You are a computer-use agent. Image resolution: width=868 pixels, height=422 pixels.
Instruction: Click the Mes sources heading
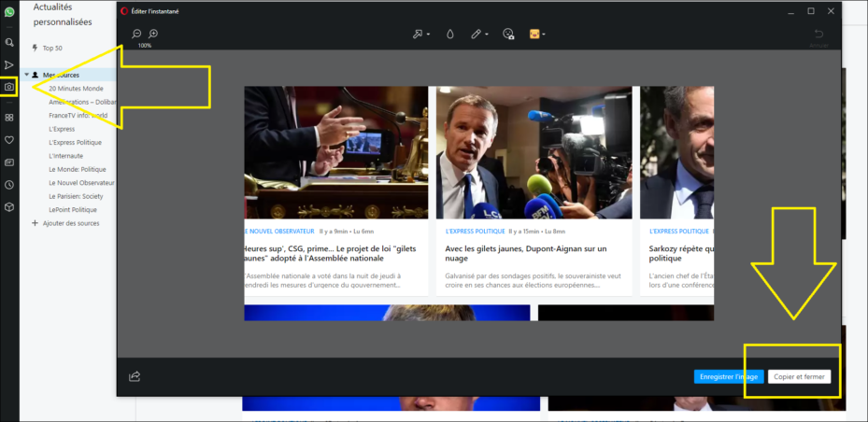point(61,75)
